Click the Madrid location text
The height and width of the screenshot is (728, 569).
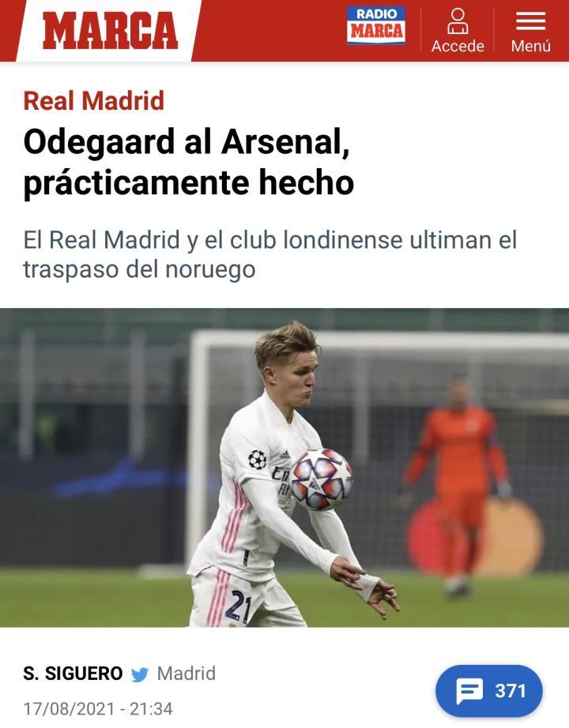coord(187,674)
